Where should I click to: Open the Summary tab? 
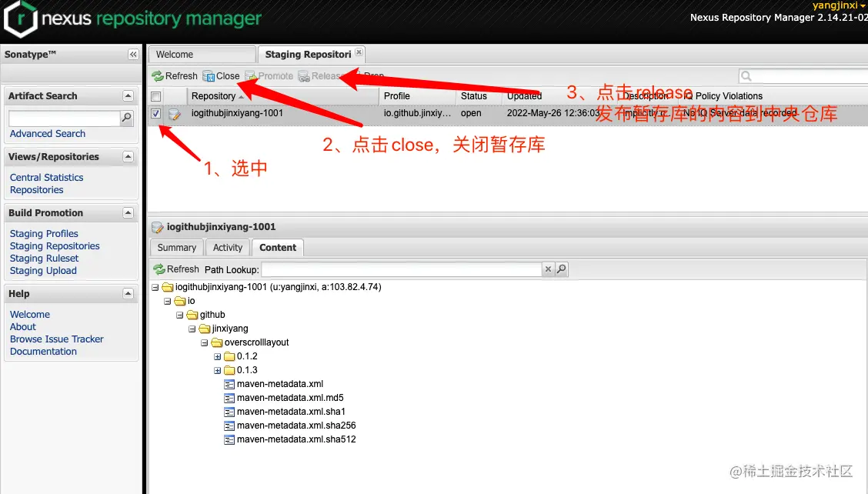point(176,248)
